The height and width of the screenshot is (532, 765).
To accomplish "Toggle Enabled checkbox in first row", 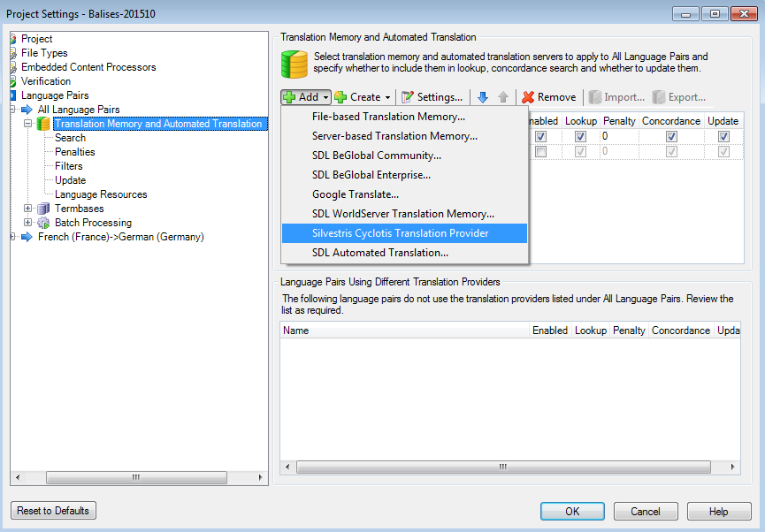I will click(540, 137).
